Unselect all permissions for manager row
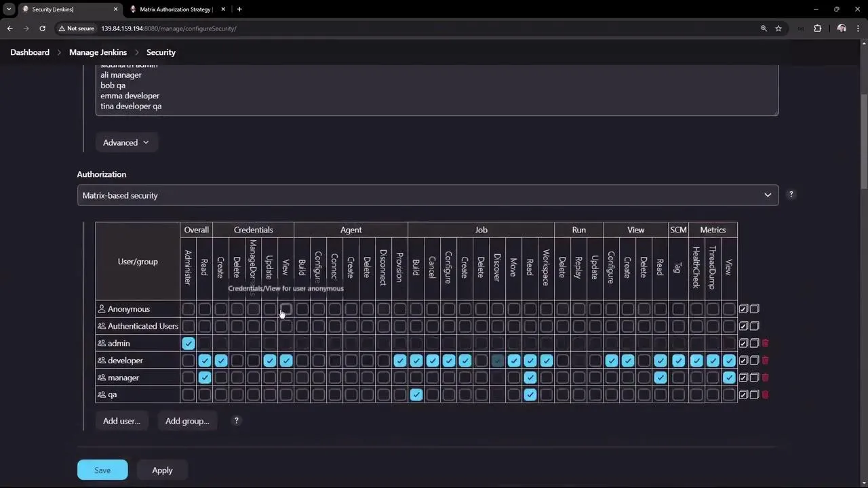868x488 pixels. point(754,378)
